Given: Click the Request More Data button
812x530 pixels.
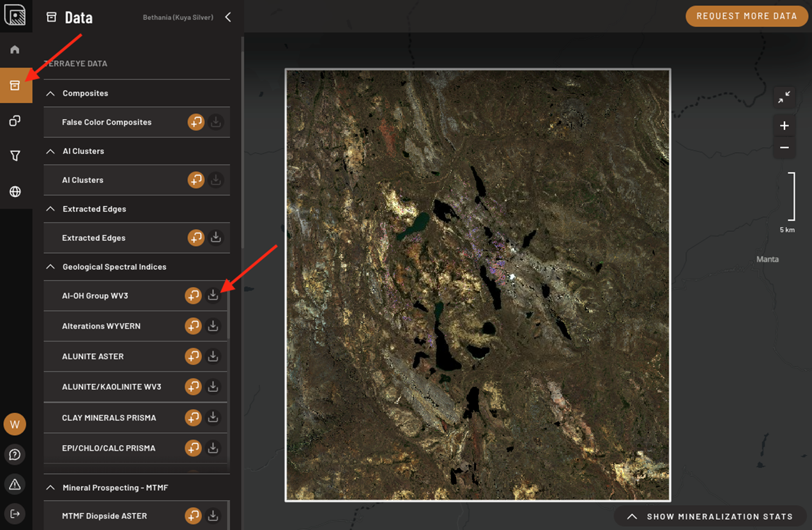Looking at the screenshot, I should tap(746, 16).
